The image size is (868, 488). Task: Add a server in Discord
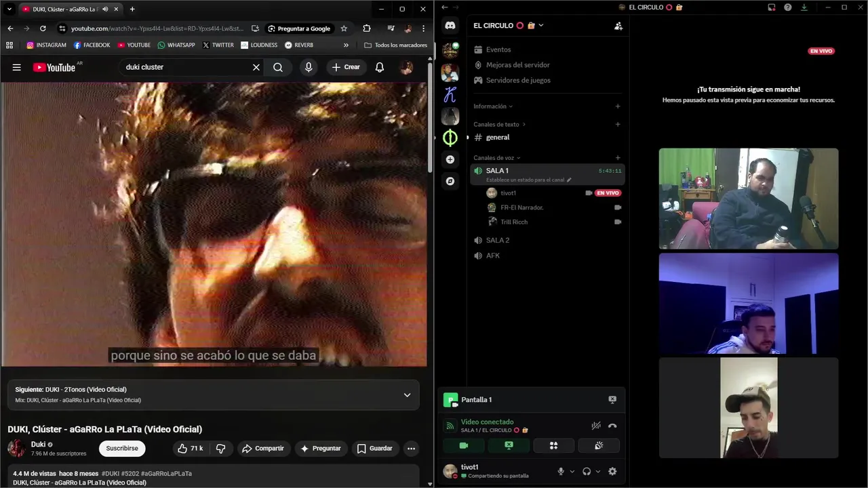point(450,159)
